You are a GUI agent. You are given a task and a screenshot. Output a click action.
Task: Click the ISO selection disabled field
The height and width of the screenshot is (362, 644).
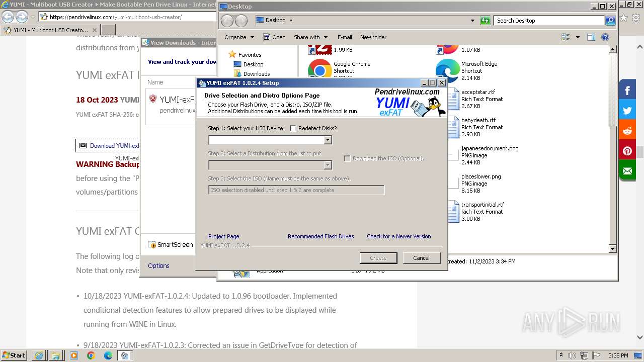coord(296,190)
